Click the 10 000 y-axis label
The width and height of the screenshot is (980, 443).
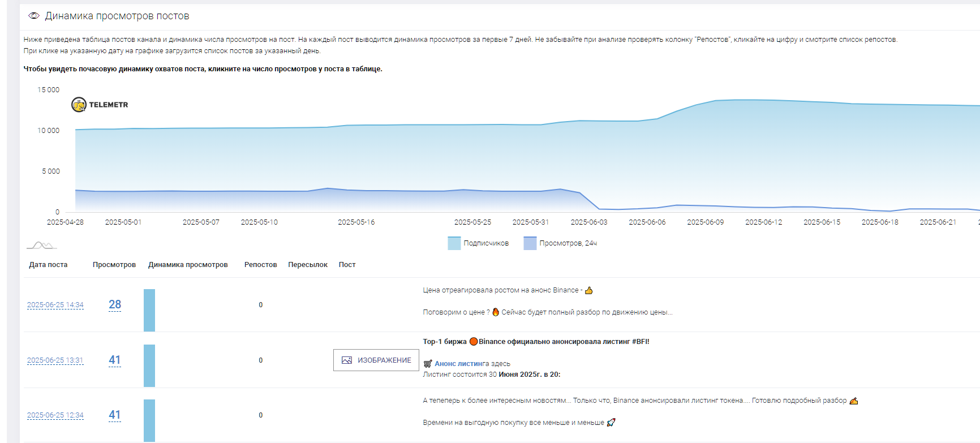click(x=49, y=131)
